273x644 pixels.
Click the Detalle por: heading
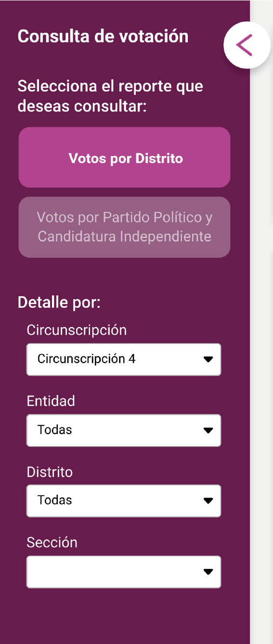(x=59, y=303)
